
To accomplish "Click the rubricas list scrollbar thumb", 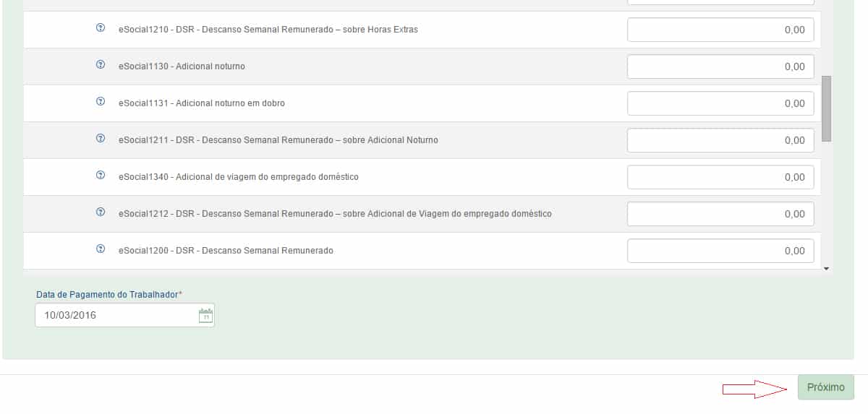I will click(826, 108).
